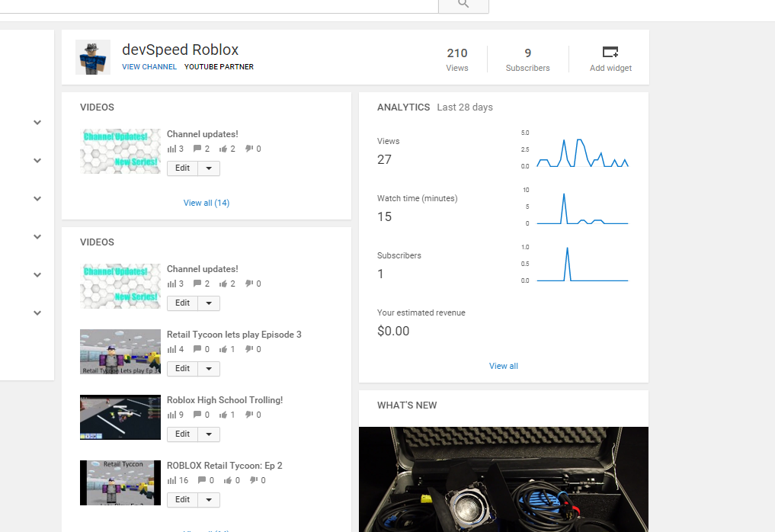The image size is (775, 532).
Task: Open the devSpeed Roblox channel avatar
Action: tap(93, 57)
